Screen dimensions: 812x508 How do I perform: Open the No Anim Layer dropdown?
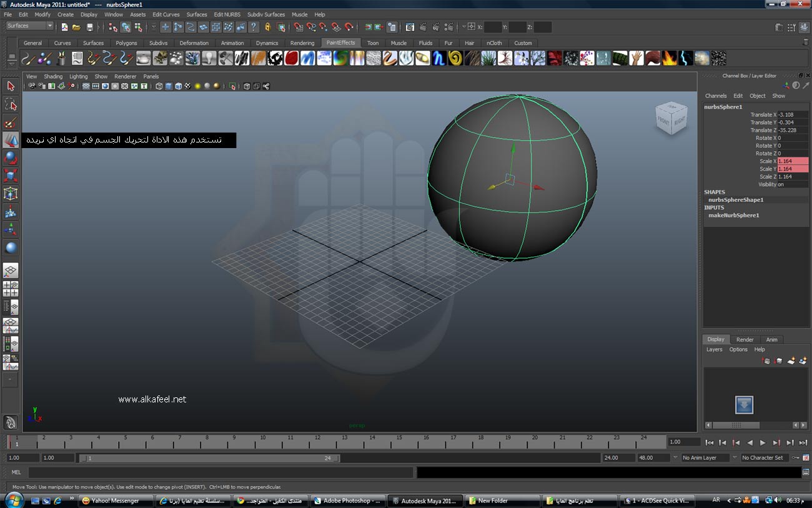[x=706, y=458]
